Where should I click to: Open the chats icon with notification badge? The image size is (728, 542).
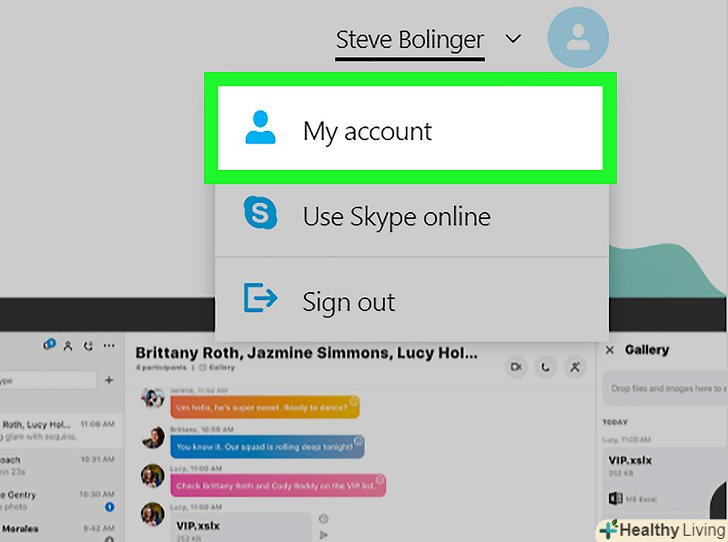coord(49,344)
